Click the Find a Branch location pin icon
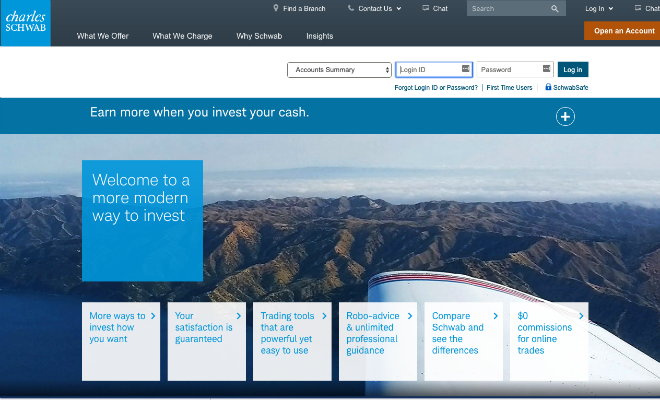This screenshot has height=400, width=660. [x=276, y=8]
